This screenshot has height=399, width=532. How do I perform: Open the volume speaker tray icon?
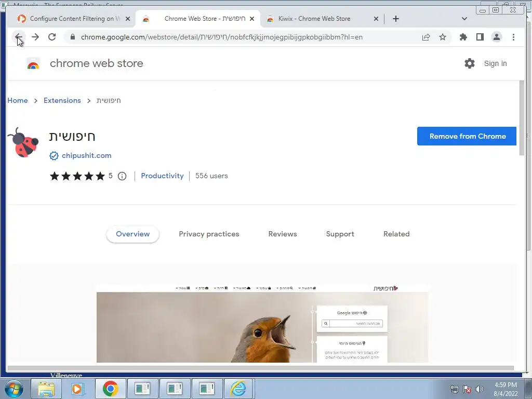tap(479, 389)
